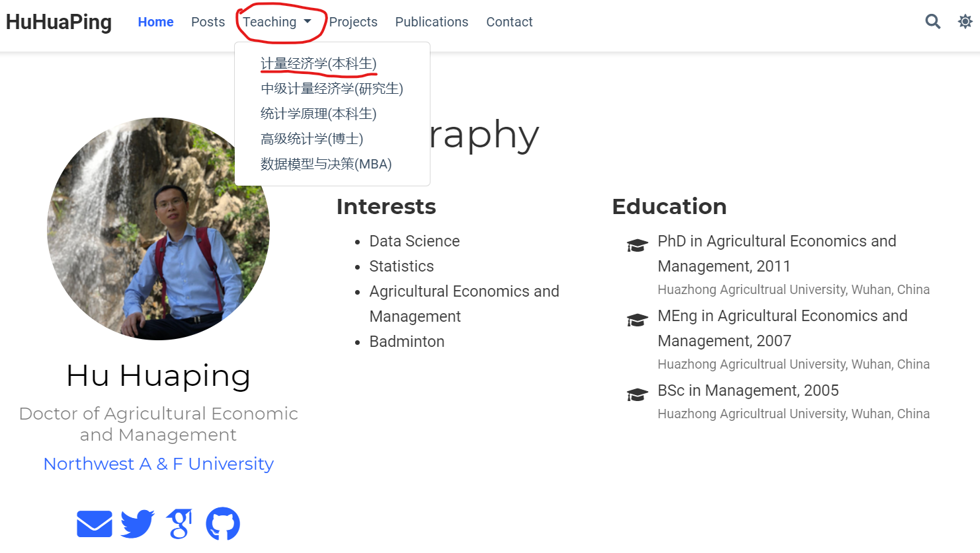
Task: Open the site search icon
Action: click(932, 22)
